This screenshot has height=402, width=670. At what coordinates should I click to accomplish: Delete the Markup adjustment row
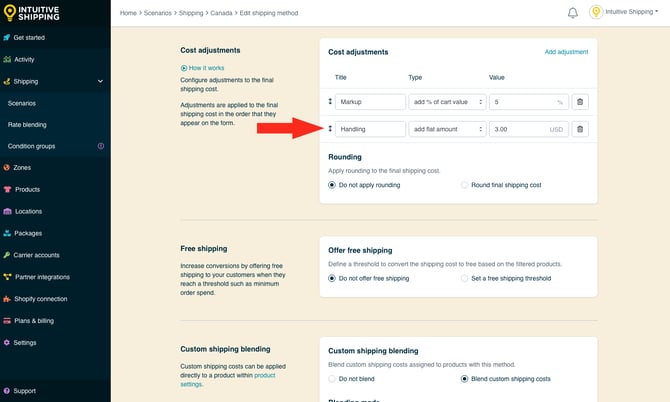click(x=580, y=102)
